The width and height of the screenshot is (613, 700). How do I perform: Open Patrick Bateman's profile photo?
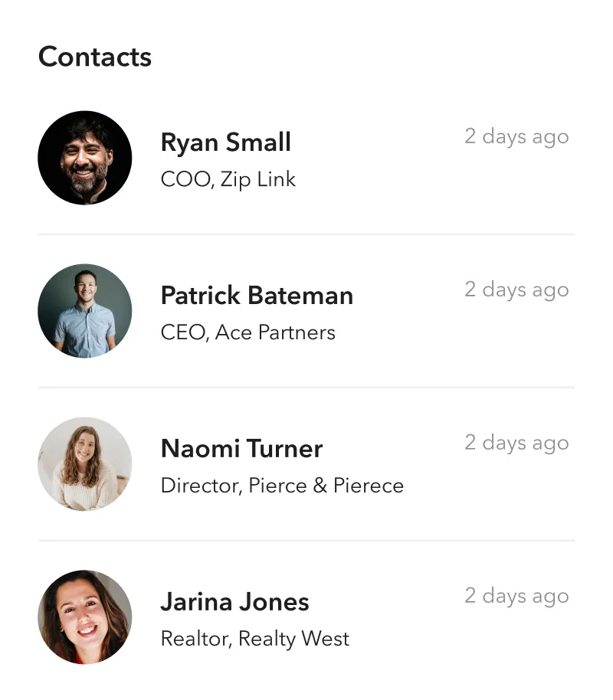point(85,311)
